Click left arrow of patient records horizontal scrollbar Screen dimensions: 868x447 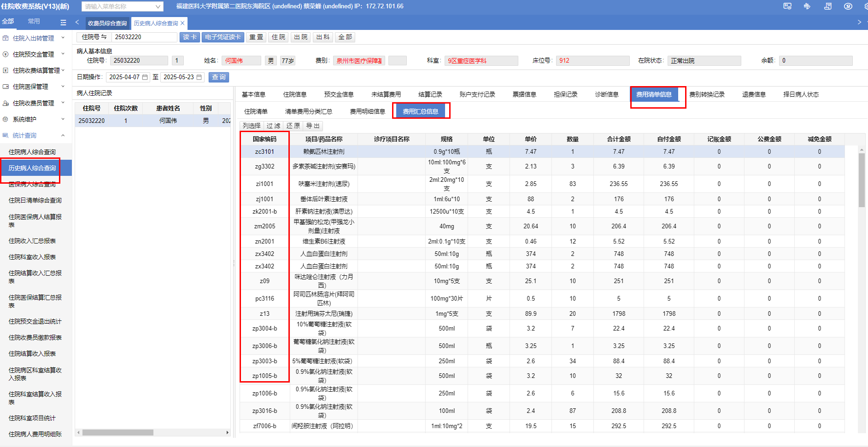point(78,433)
